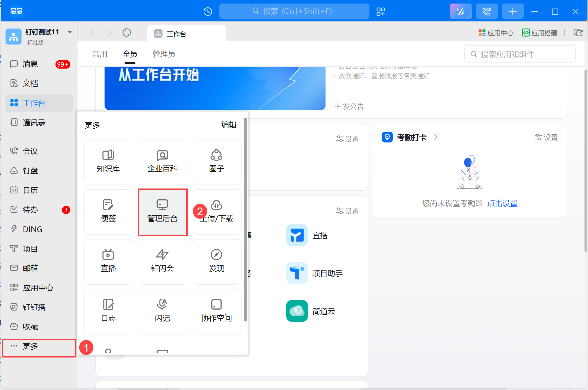Image resolution: width=588 pixels, height=390 pixels.
Task: Expand 考勤打卡 with its chevron arrow
Action: (x=435, y=137)
